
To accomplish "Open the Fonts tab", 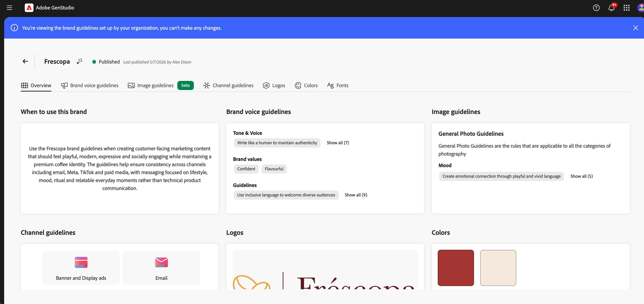I will tap(338, 85).
